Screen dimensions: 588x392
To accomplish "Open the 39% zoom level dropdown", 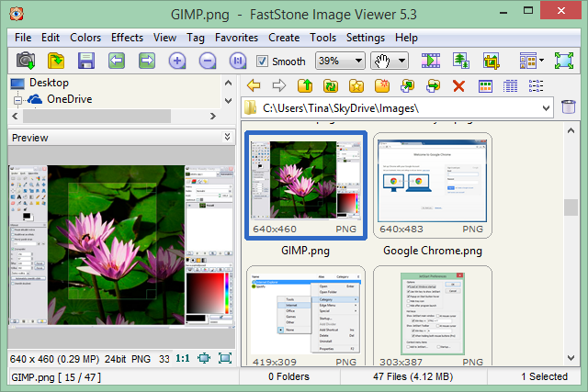I will click(338, 62).
